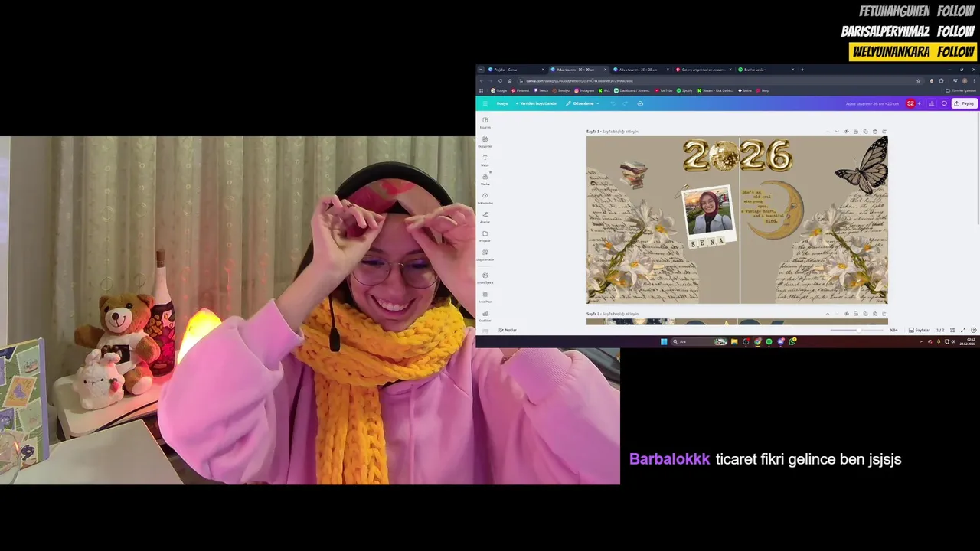Open grid view of pages
Image resolution: width=980 pixels, height=551 pixels.
[952, 330]
